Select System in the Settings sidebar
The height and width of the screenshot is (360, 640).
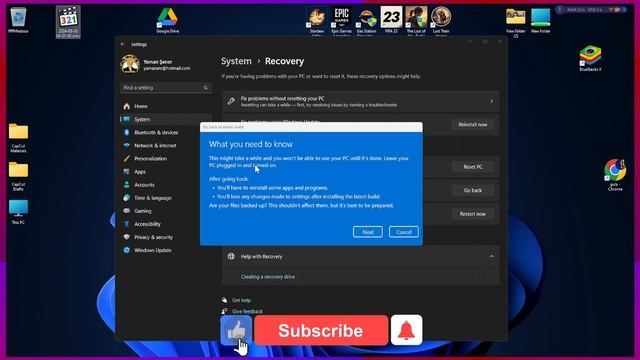pos(166,119)
